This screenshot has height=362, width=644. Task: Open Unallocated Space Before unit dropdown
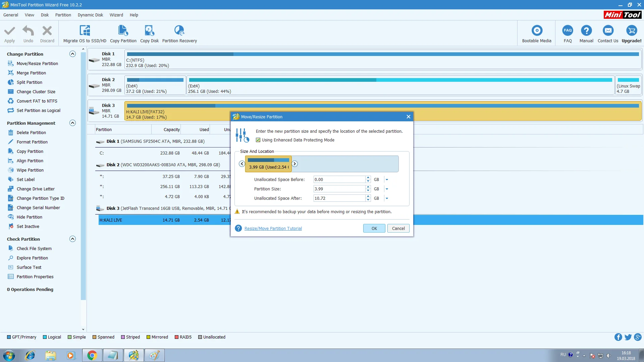tap(387, 180)
